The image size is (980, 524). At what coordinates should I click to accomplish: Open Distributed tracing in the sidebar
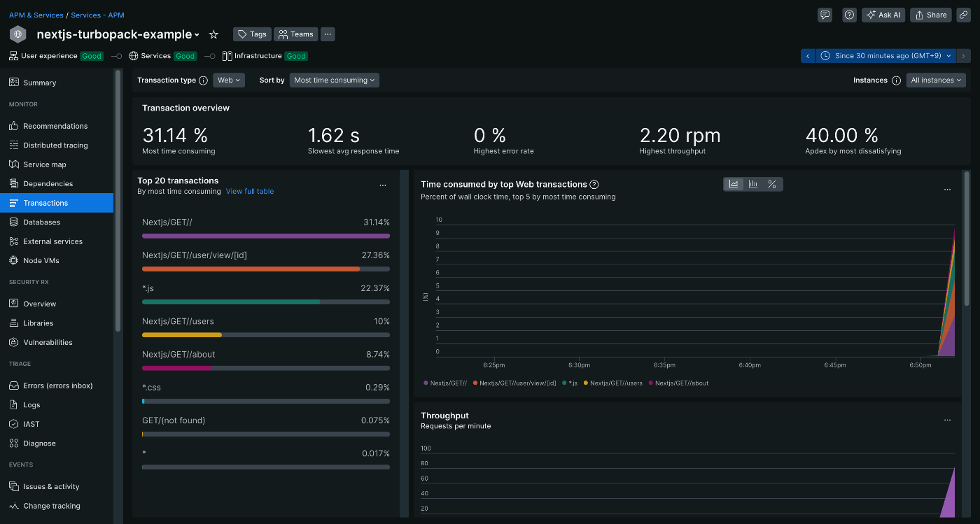click(x=57, y=146)
